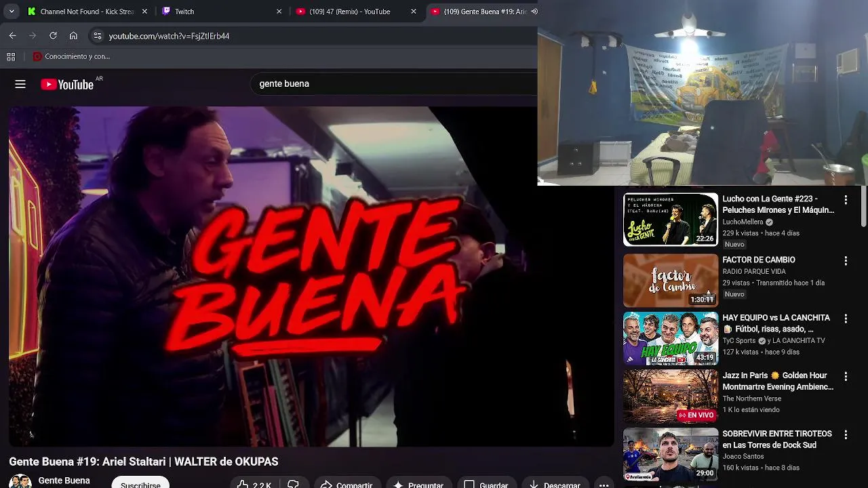Open options menu for HAY EQUIPO video

point(846,319)
